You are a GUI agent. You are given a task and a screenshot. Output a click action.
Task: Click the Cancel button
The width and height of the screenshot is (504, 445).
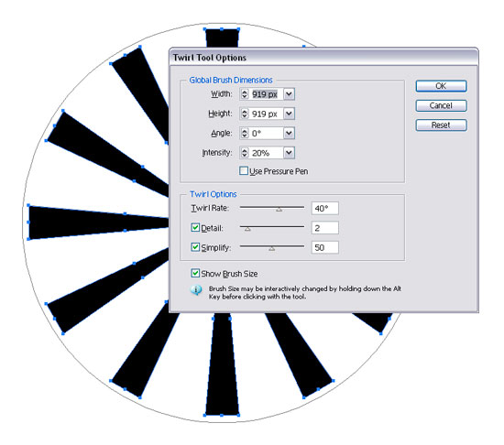coord(441,105)
